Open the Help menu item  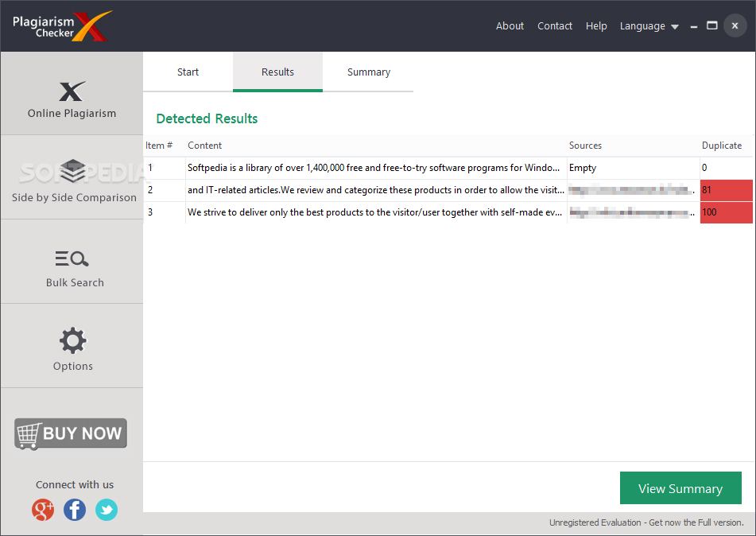click(596, 26)
